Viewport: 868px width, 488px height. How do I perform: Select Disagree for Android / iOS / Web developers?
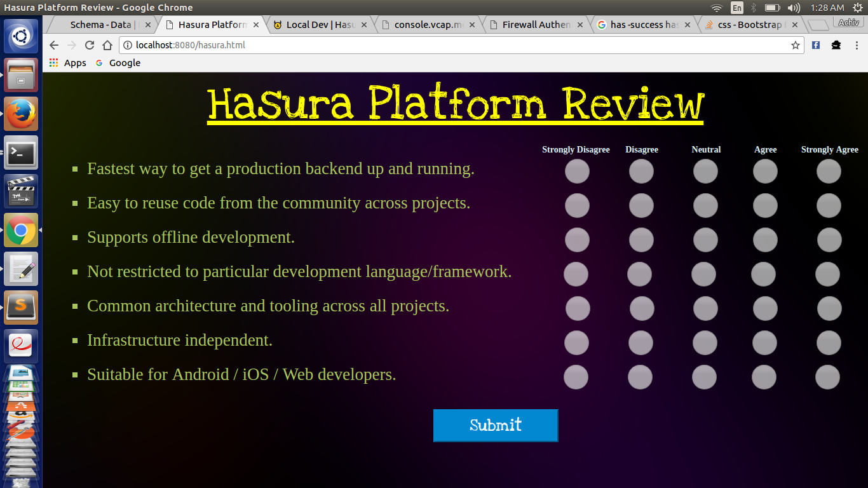(x=640, y=377)
